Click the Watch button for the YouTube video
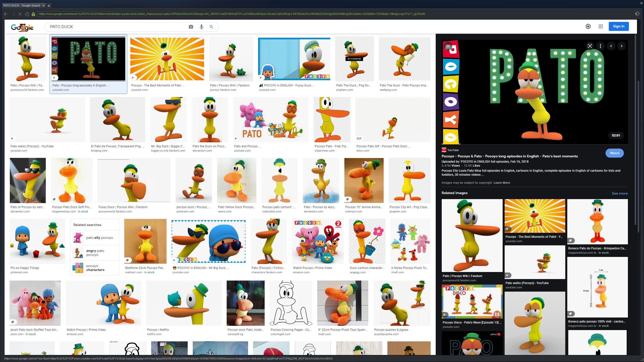Image resolution: width=644 pixels, height=362 pixels. click(614, 153)
